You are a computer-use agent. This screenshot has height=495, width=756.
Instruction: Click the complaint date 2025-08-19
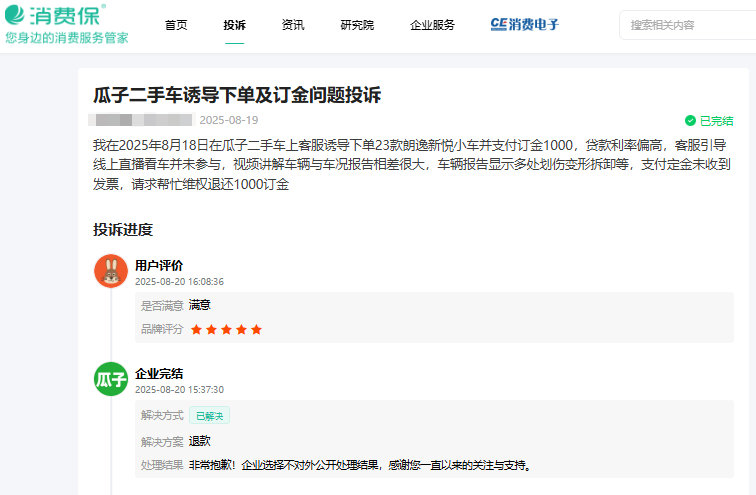tap(229, 120)
